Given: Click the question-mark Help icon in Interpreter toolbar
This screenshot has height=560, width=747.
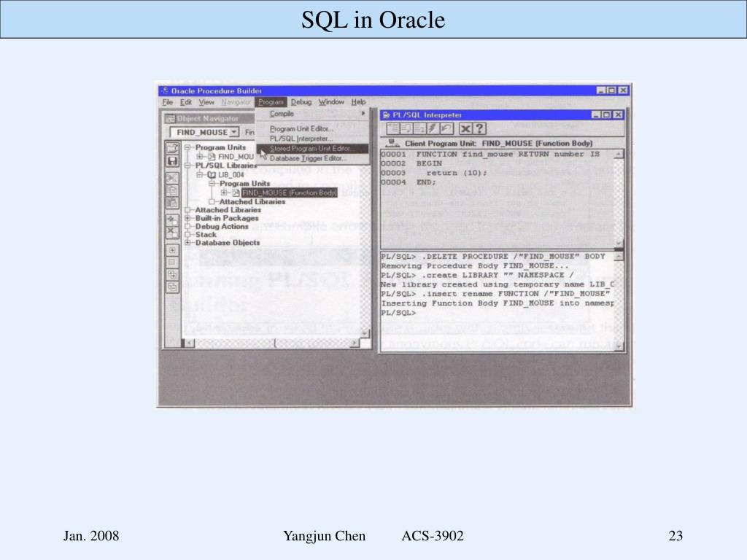Looking at the screenshot, I should coord(479,128).
